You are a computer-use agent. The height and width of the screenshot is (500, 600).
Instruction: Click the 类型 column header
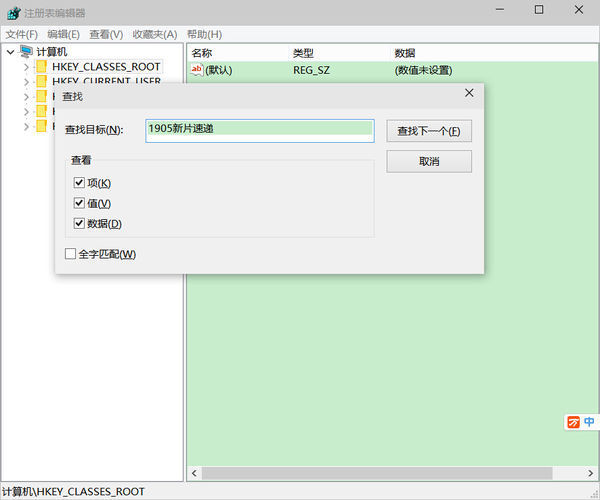[303, 53]
